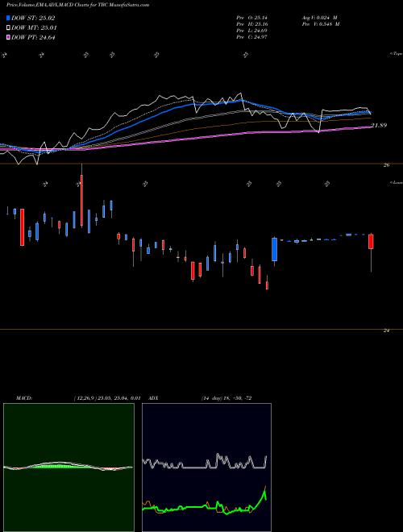Click the ADX '(14 day) 18, +30, -72' values
This screenshot has width=403, height=532.
coord(226,398)
